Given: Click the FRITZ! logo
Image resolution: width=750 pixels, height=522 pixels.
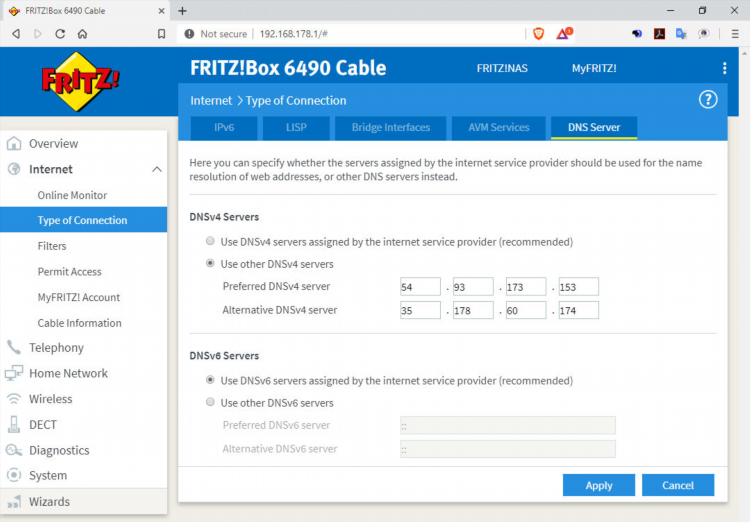Looking at the screenshot, I should (80, 82).
